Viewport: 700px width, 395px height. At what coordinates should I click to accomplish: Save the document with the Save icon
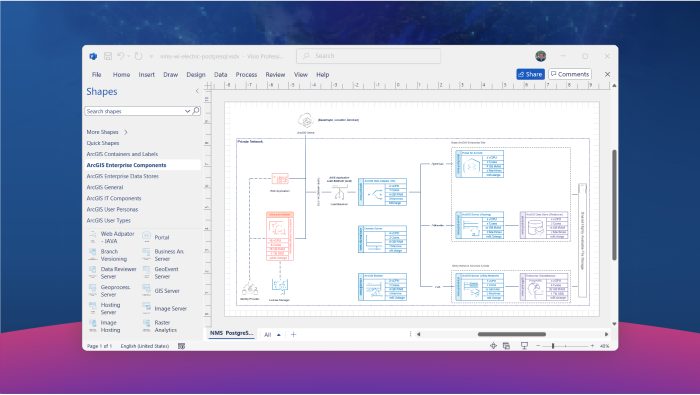[x=108, y=56]
